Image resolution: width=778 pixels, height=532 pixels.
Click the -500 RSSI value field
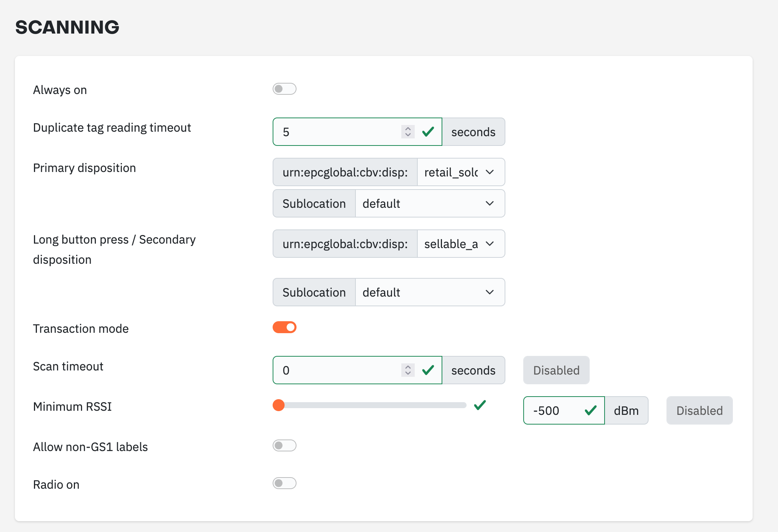(552, 410)
